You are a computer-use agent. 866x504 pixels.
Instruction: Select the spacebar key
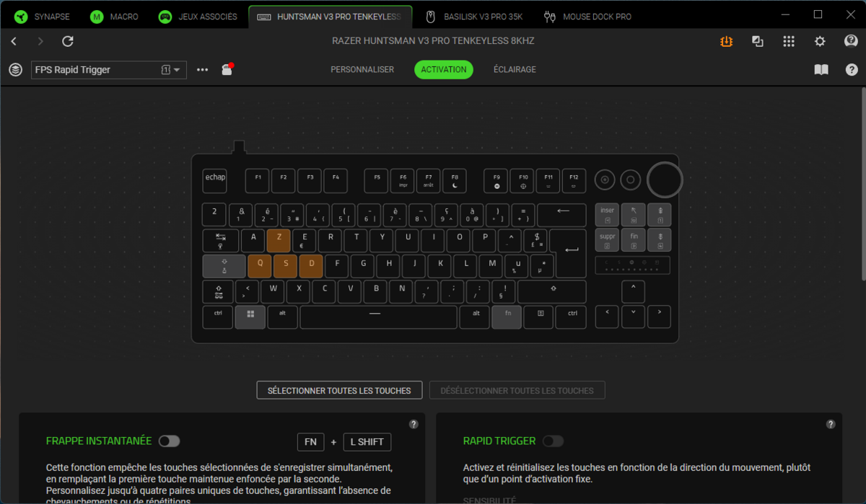[379, 317]
